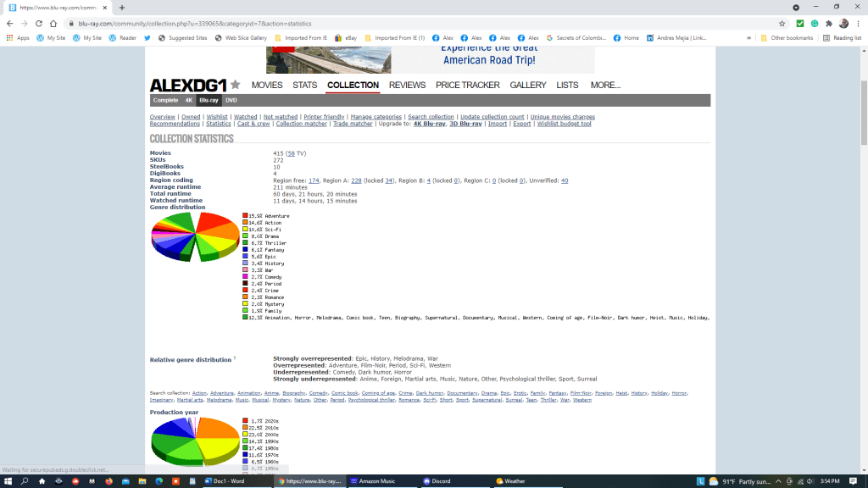Switch to the 4K collection filter
The width and height of the screenshot is (868, 488).
189,100
